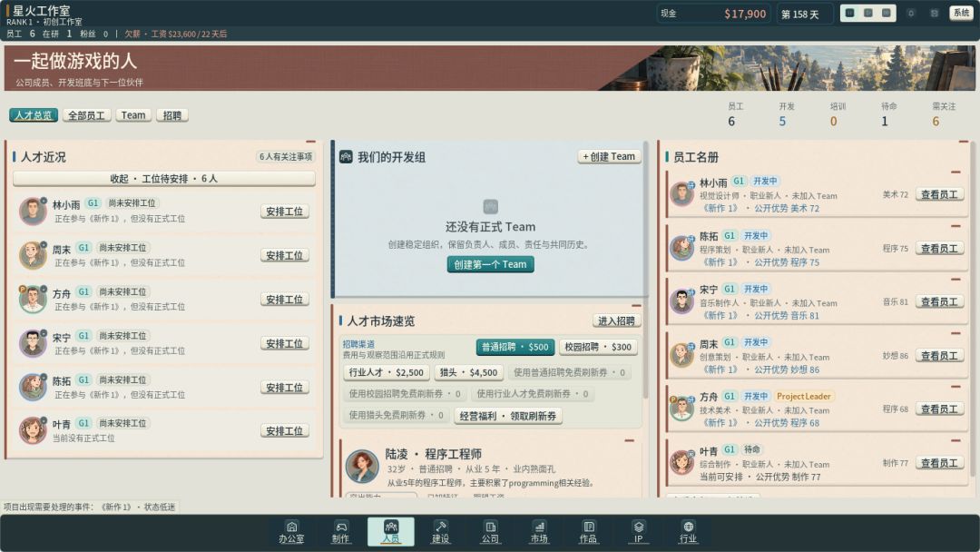This screenshot has width=980, height=552.
Task: Click 安排工位 for 林小雨
Action: click(284, 212)
